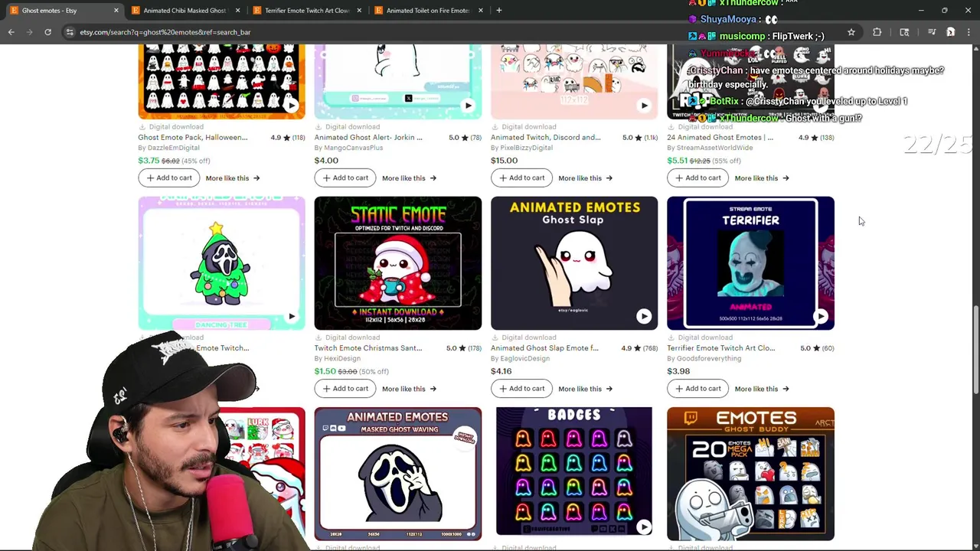Play video on PixelBizzyDigital listing thumbnail

[x=644, y=106]
